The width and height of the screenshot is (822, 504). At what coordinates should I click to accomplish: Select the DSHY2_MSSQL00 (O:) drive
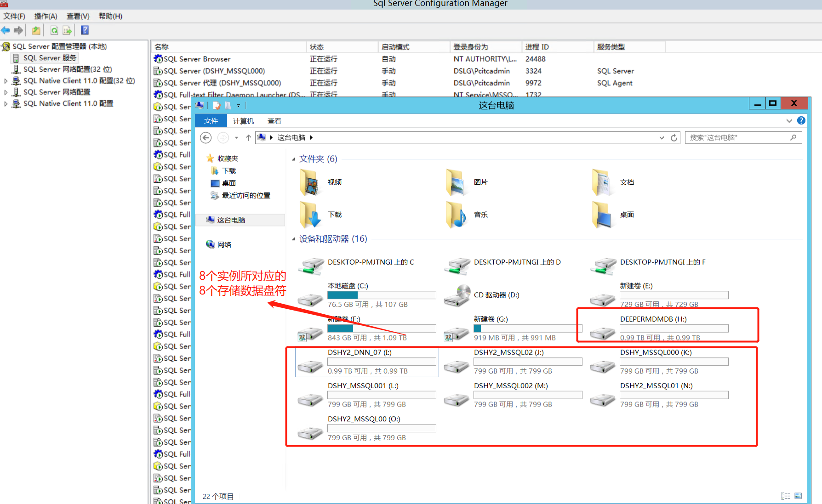pyautogui.click(x=367, y=428)
